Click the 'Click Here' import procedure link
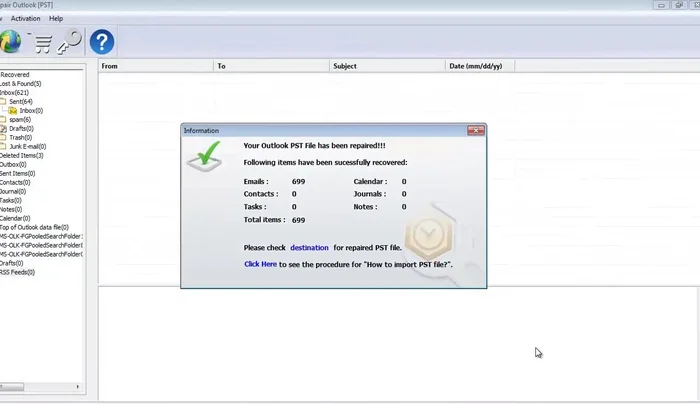This screenshot has width=700, height=404. click(x=260, y=264)
